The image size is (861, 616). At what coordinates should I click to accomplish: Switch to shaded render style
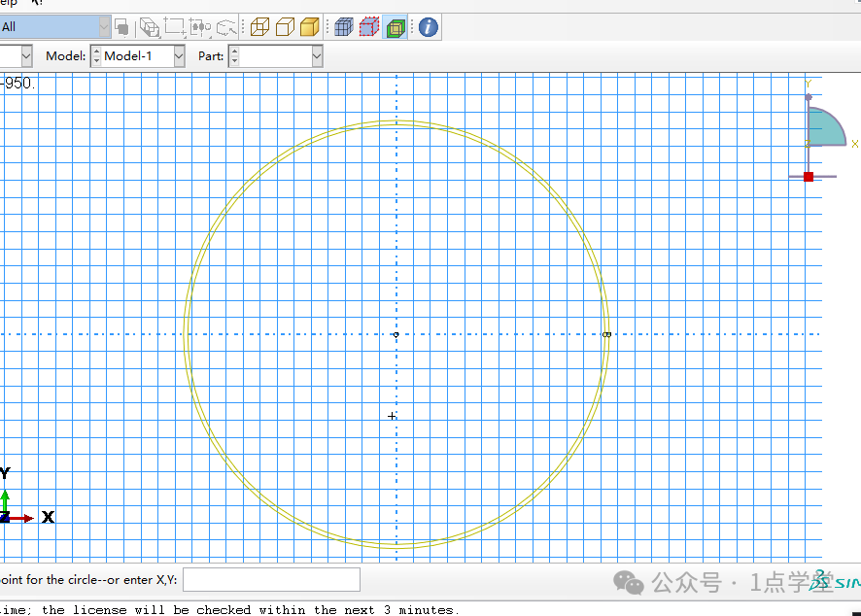click(310, 27)
